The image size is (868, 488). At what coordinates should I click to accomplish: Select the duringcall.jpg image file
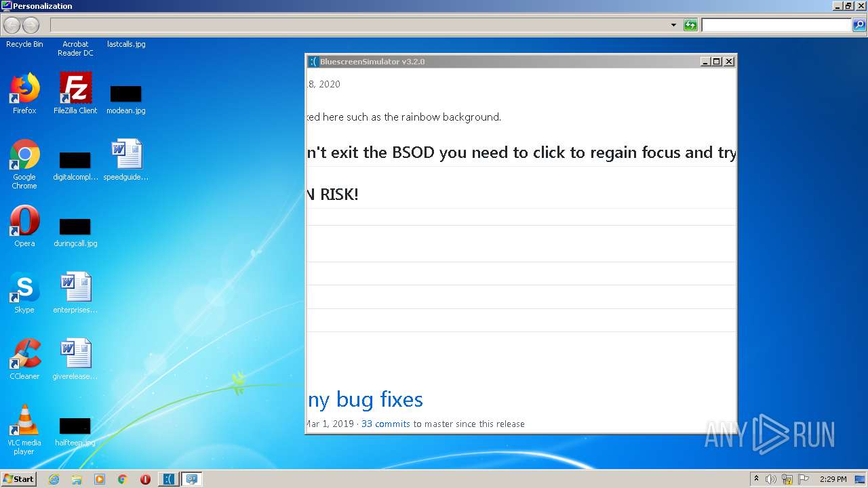click(x=75, y=232)
